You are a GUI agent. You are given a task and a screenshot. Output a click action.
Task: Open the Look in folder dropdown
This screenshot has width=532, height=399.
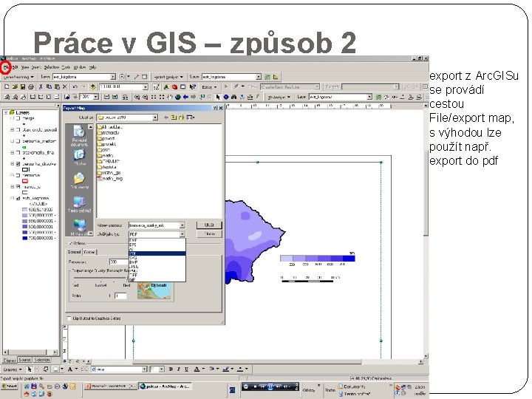click(155, 117)
